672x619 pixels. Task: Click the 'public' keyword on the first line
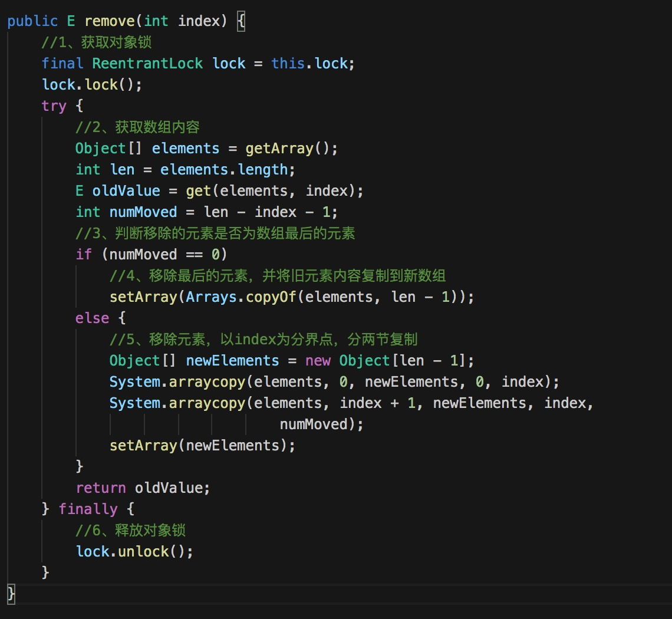[32, 21]
